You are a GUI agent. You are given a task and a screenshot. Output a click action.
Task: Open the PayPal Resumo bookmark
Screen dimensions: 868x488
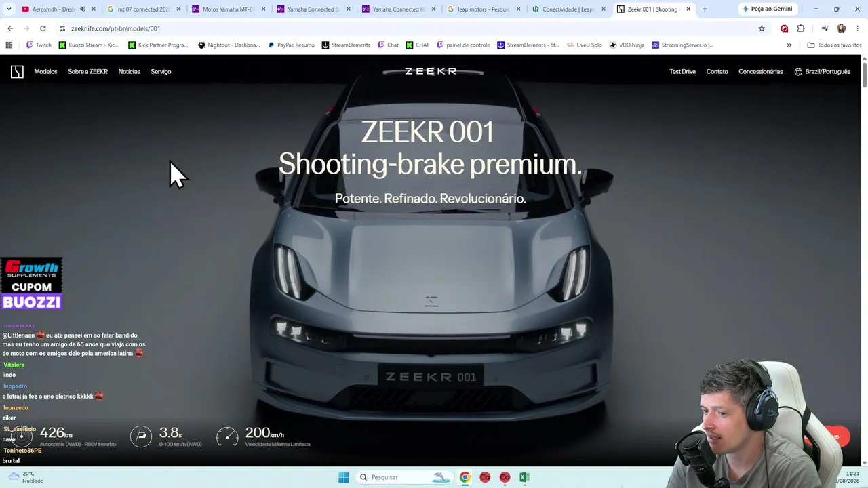point(291,45)
